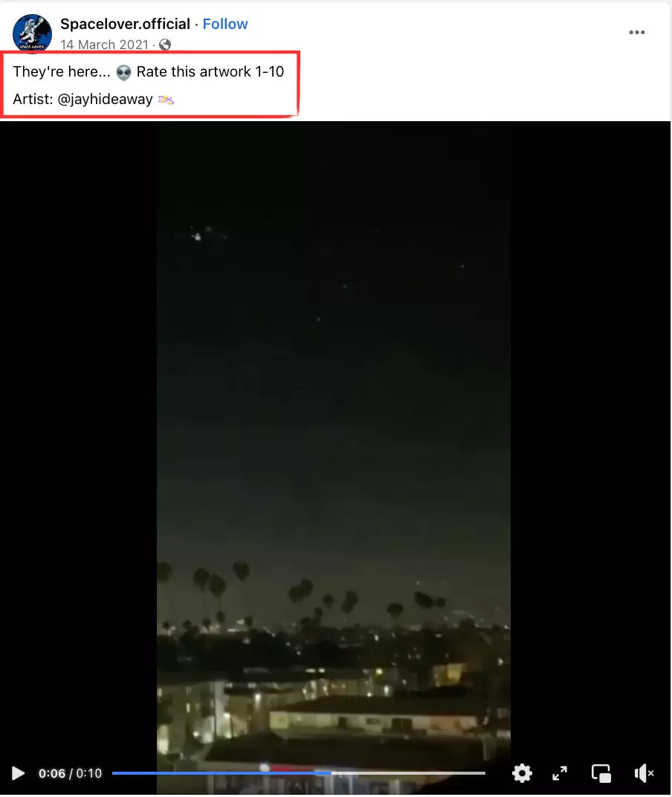
Task: Click the blue played portion of progress bar
Action: click(x=222, y=773)
